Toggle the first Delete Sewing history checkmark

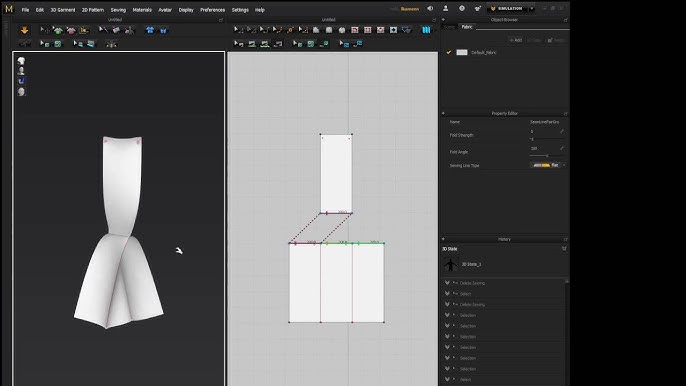point(447,283)
